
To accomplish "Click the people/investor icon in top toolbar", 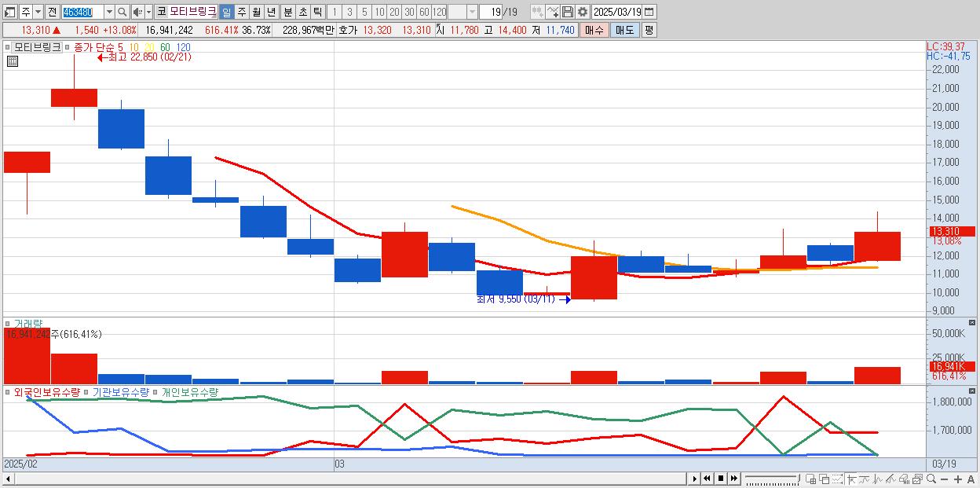I will coord(537,12).
